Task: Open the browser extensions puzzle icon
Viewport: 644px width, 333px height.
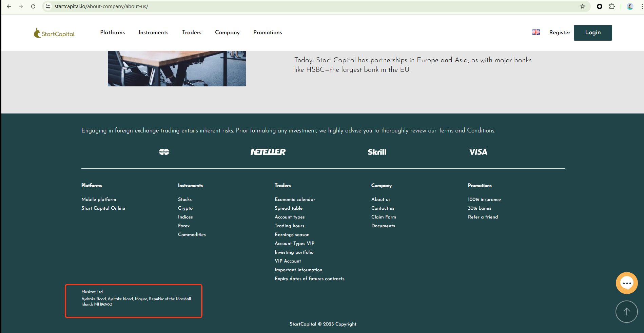Action: point(612,6)
